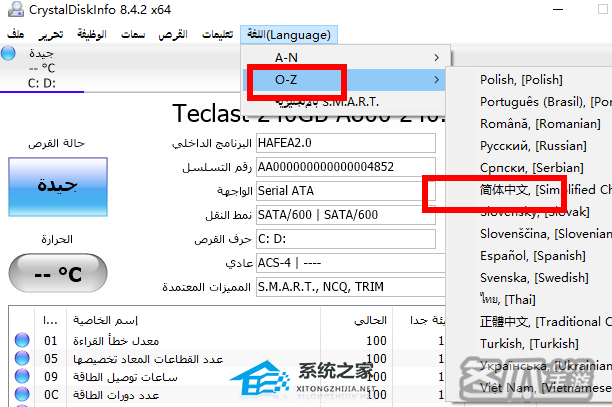Select Polish language
Image resolution: width=612 pixels, height=407 pixels.
click(x=521, y=80)
